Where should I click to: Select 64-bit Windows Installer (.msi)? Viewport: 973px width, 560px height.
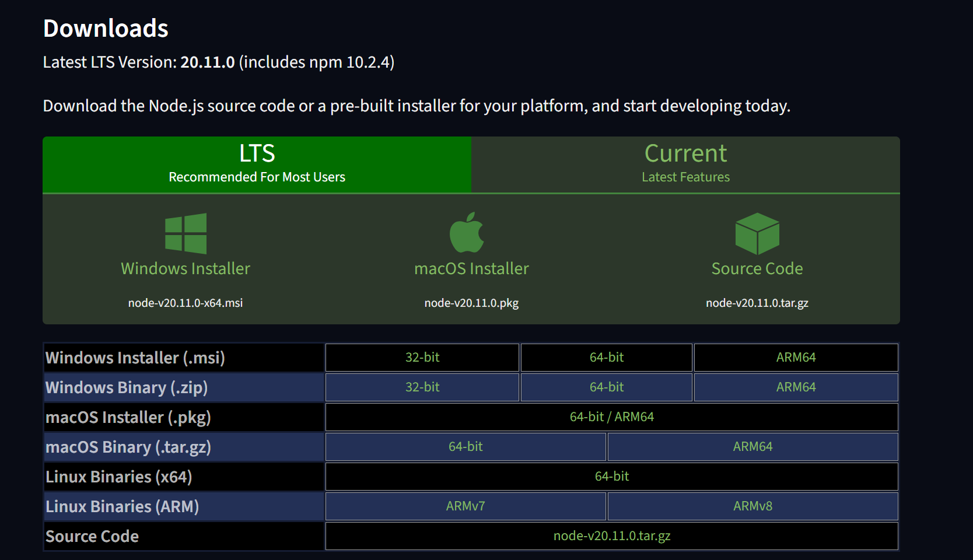pos(607,358)
